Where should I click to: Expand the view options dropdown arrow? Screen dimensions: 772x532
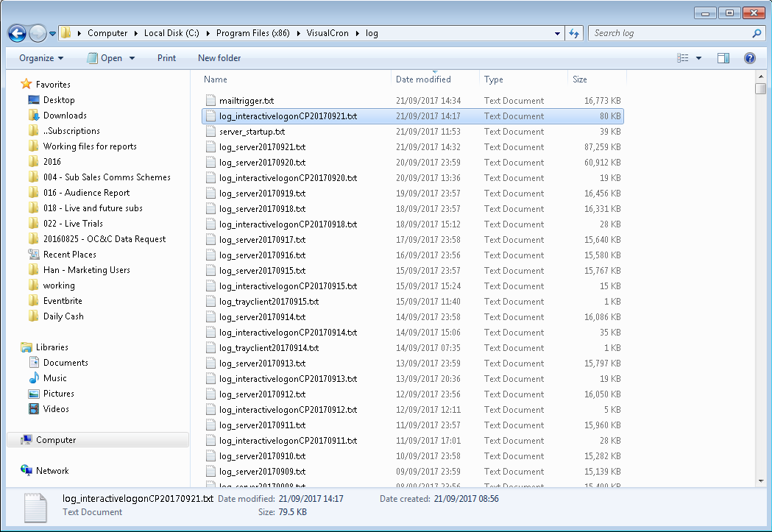698,58
